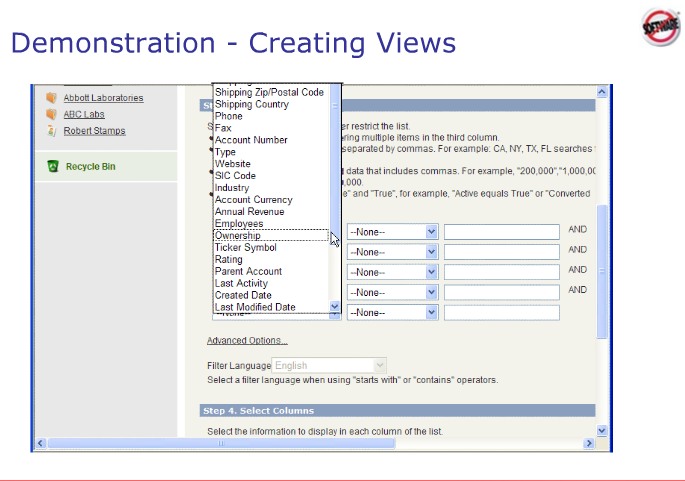
Task: Pick Last Modified Date from the list
Action: (x=255, y=307)
